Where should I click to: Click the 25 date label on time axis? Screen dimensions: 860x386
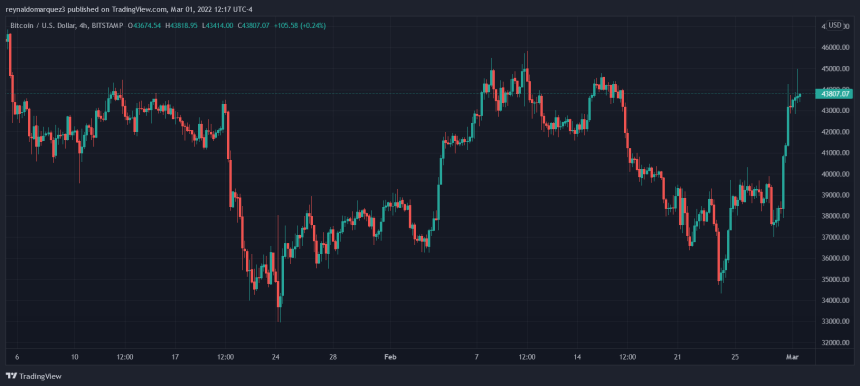[735, 357]
